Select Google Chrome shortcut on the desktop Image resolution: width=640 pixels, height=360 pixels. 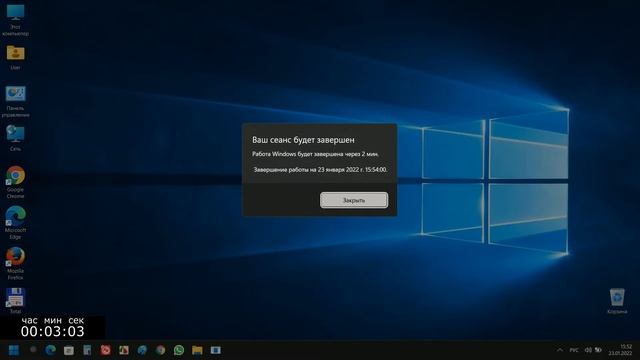(x=16, y=182)
